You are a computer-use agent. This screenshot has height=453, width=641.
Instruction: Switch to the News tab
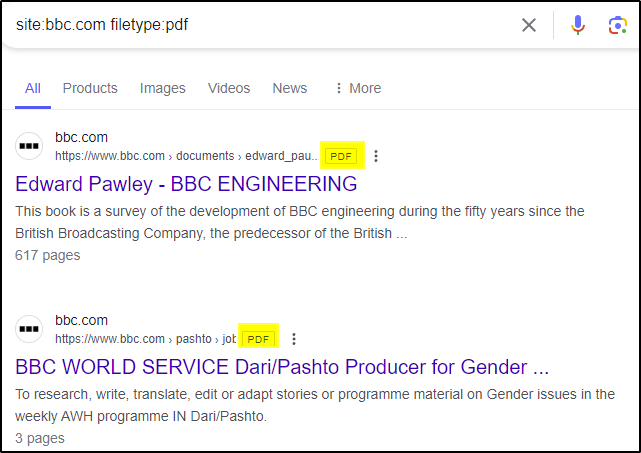(290, 88)
